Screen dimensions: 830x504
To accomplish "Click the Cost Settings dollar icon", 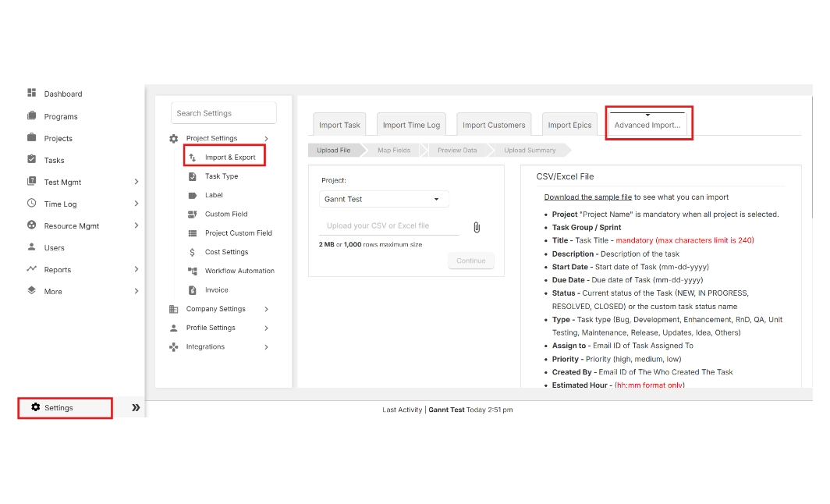I will coord(192,252).
